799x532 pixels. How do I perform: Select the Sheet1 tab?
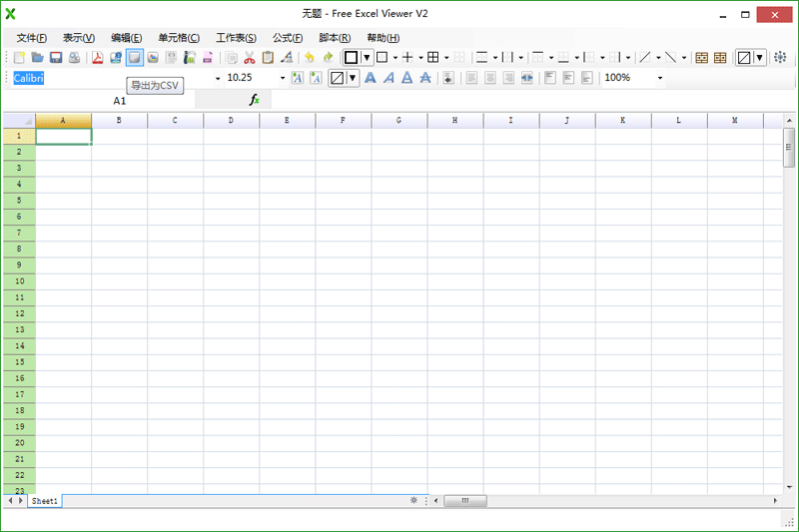tap(44, 501)
